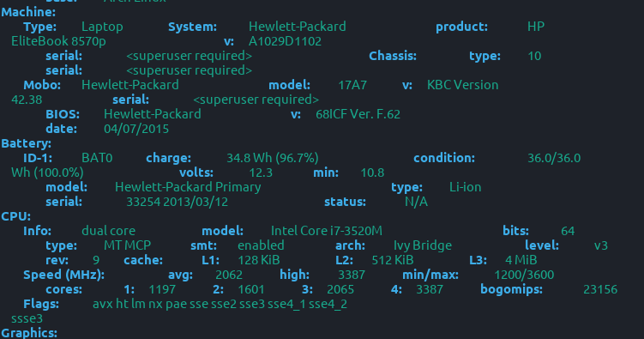Click the battery serial 33254 2013/03/12
Viewport: 644px width, 339px height.
coord(177,202)
